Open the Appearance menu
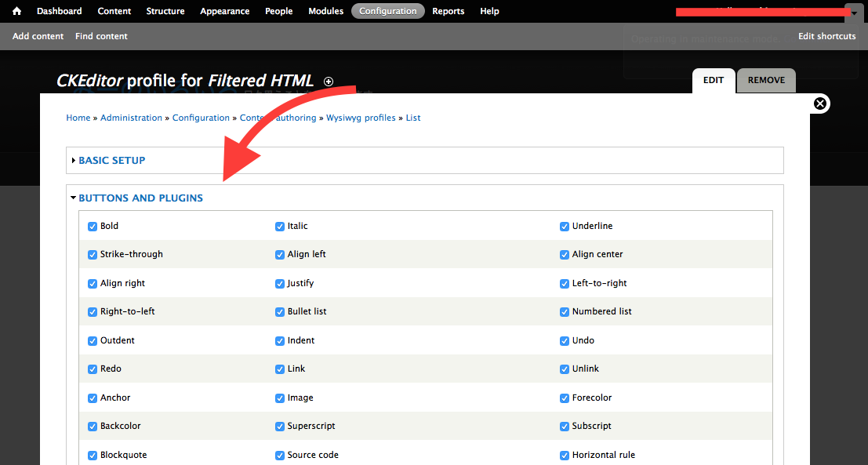This screenshot has height=465, width=868. (x=225, y=11)
